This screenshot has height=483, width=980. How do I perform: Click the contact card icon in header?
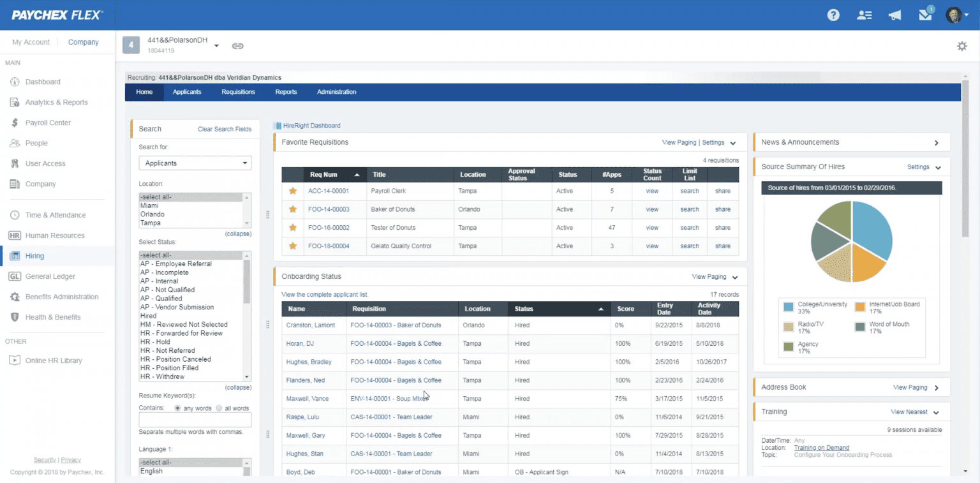[865, 15]
